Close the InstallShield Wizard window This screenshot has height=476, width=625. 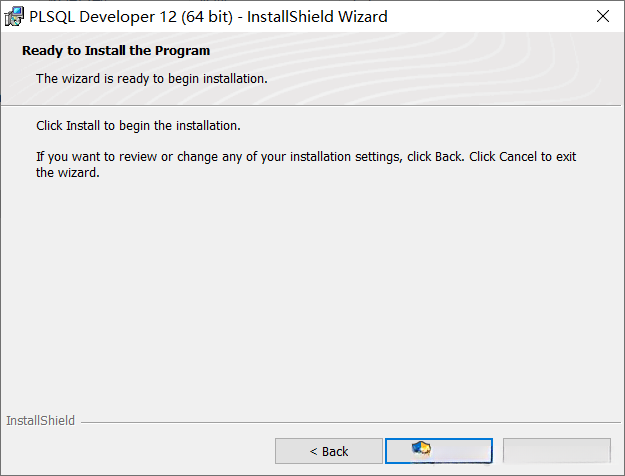(602, 17)
